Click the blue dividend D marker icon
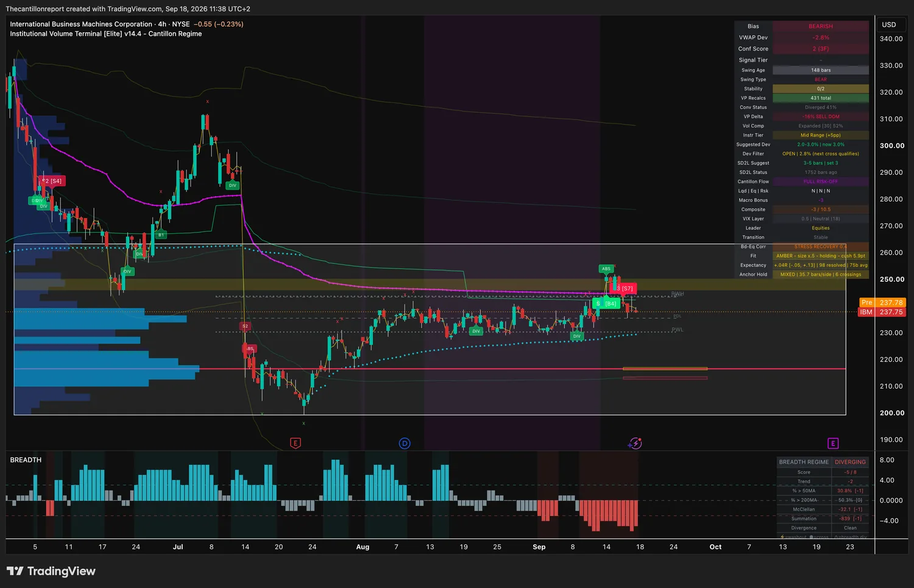 [405, 443]
